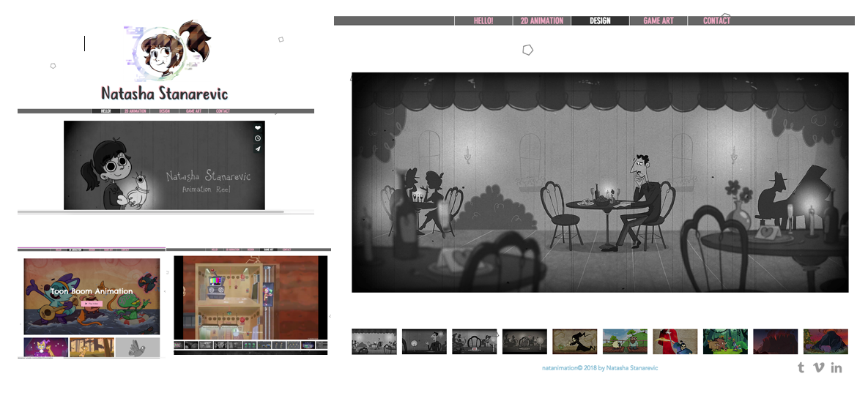Screen dimensions: 868x401
Task: Select the sheep and farmer thumbnail
Action: click(625, 341)
